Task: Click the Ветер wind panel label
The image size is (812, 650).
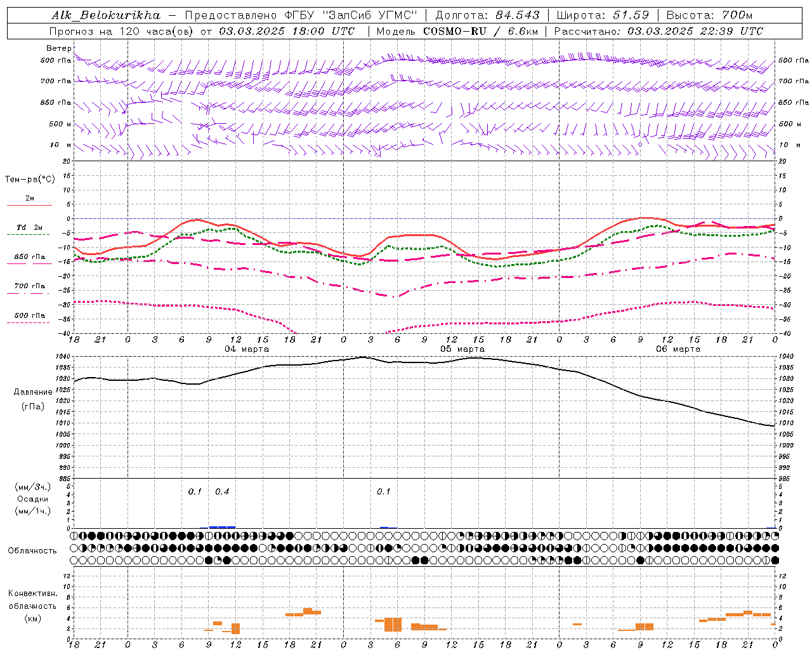Action: (x=58, y=48)
